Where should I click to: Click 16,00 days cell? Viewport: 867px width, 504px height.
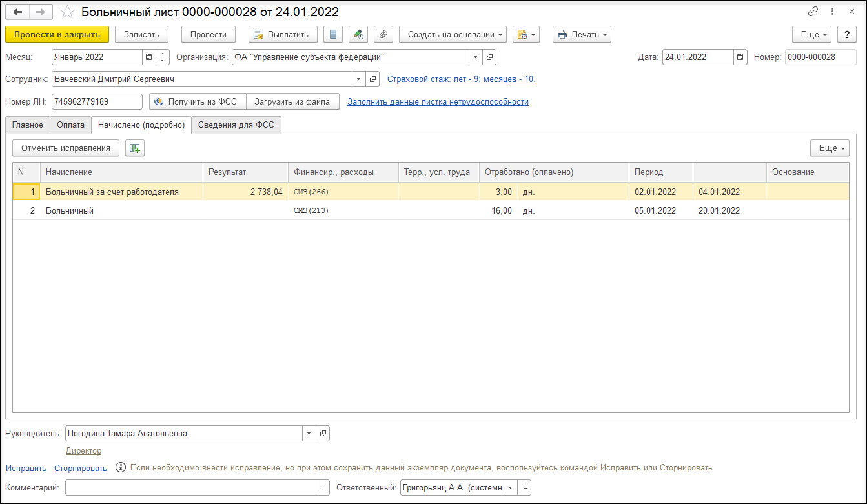point(498,210)
